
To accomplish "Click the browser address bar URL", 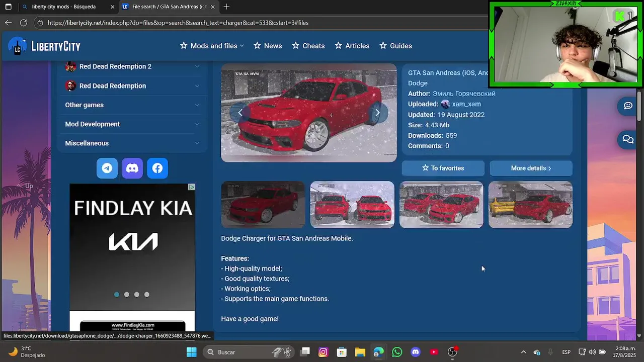I will click(178, 23).
